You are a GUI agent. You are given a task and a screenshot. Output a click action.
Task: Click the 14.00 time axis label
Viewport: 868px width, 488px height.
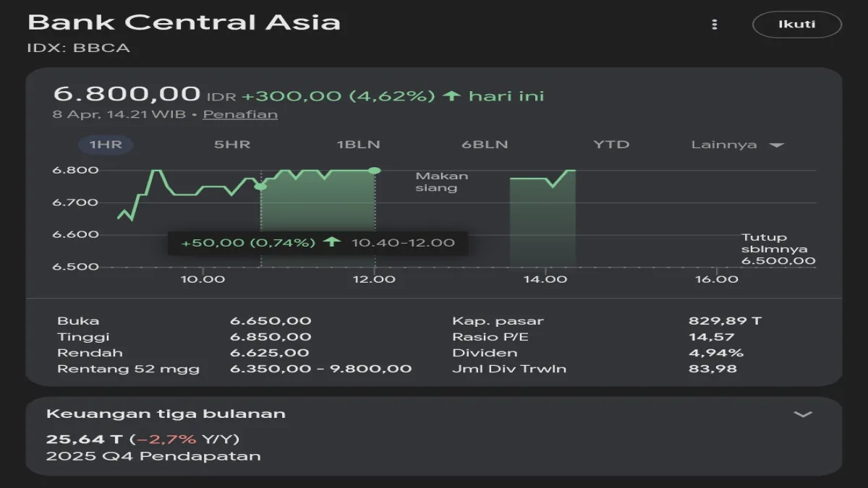[x=545, y=278]
